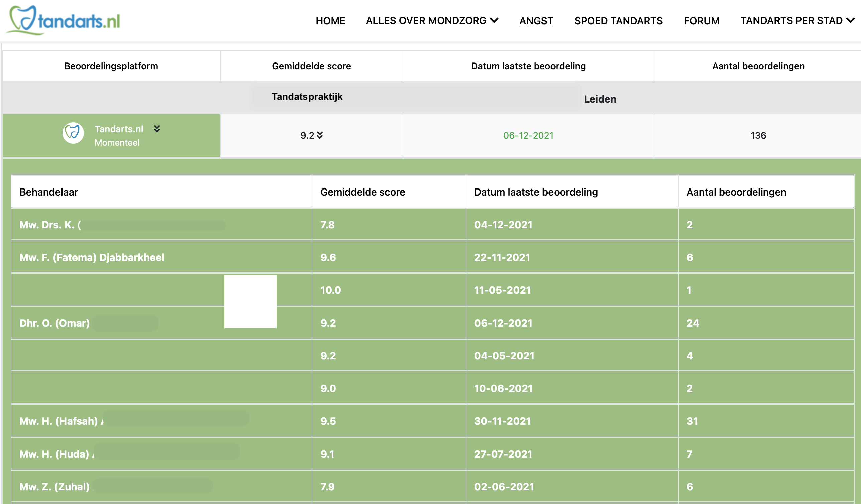861x504 pixels.
Task: Click the score 9.6
Action: 328,257
